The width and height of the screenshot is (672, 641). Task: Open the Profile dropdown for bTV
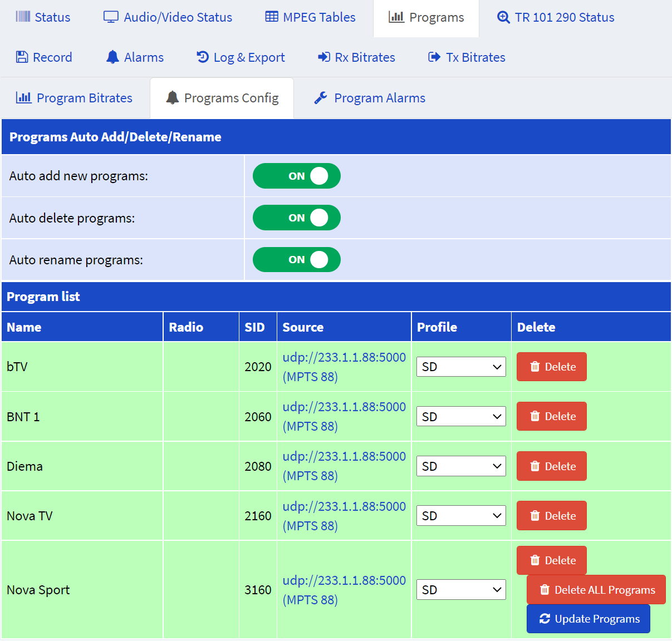point(461,367)
